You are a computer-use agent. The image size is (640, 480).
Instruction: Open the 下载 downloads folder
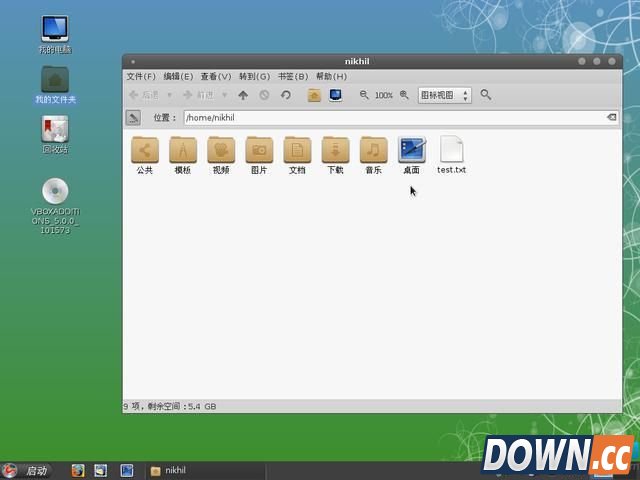[x=335, y=153]
